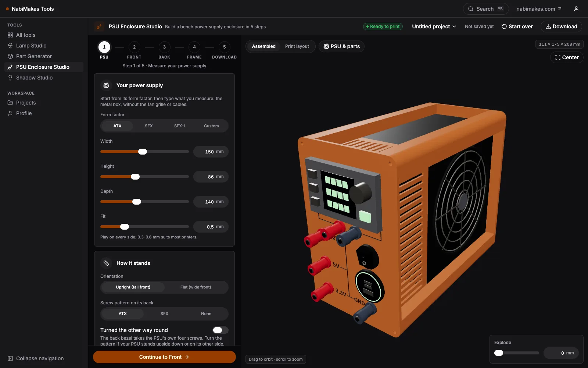Click the Part Generator cube icon
The width and height of the screenshot is (588, 368).
pos(10,56)
